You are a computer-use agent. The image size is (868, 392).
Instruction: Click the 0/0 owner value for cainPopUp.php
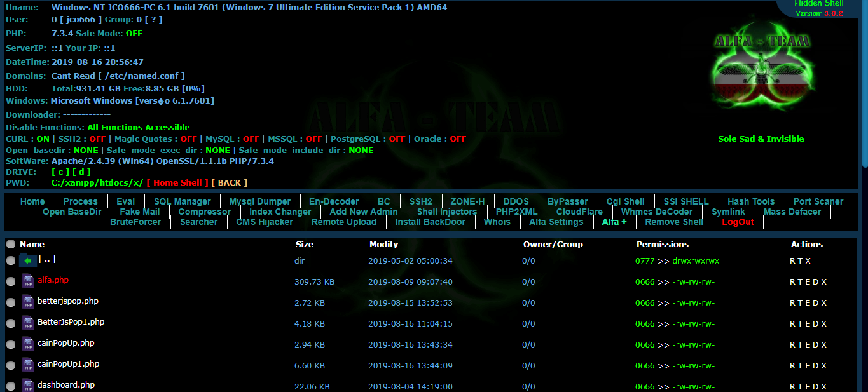528,344
